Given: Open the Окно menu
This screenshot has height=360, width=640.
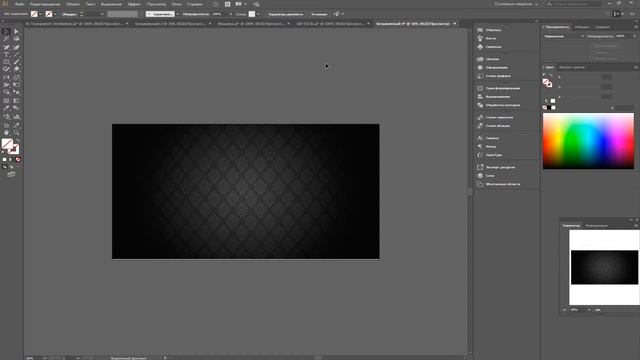Looking at the screenshot, I should click(176, 4).
